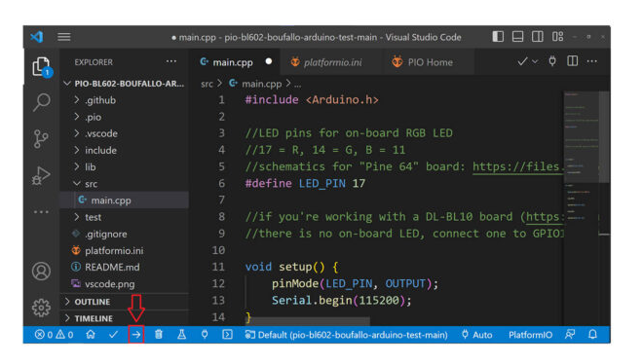Click the PlatformIO Test flask icon
The width and height of the screenshot is (643, 364).
(x=181, y=335)
